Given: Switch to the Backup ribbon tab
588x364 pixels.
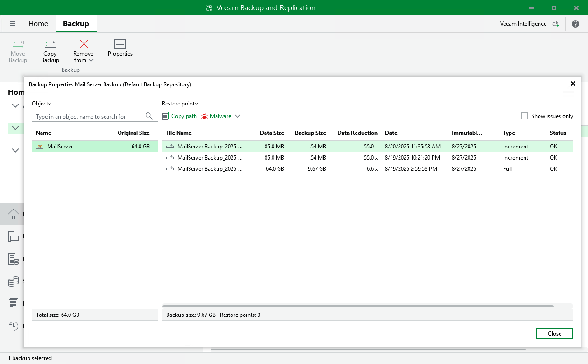Looking at the screenshot, I should 76,23.
